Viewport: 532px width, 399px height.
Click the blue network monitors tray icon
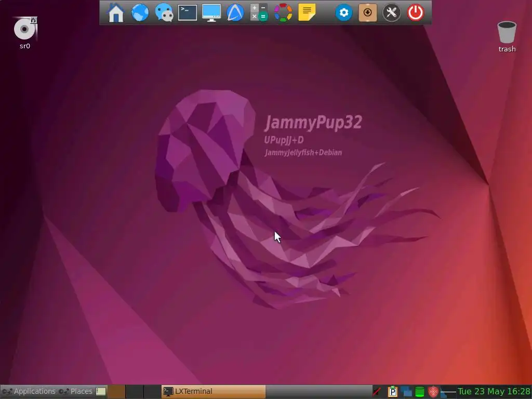[406, 392]
